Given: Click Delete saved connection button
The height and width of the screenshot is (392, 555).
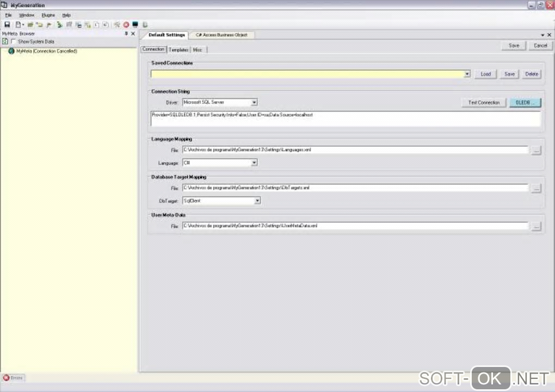Looking at the screenshot, I should click(532, 74).
